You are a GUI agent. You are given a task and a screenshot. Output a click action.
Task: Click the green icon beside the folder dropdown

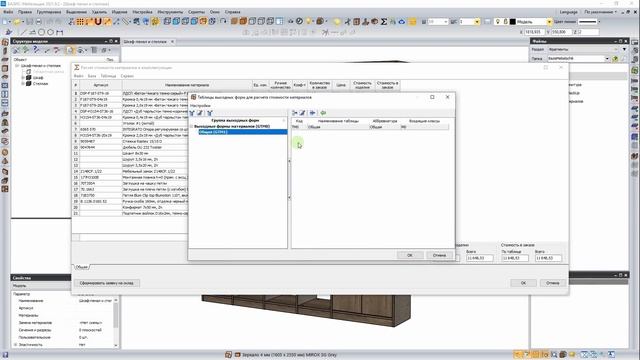click(615, 59)
